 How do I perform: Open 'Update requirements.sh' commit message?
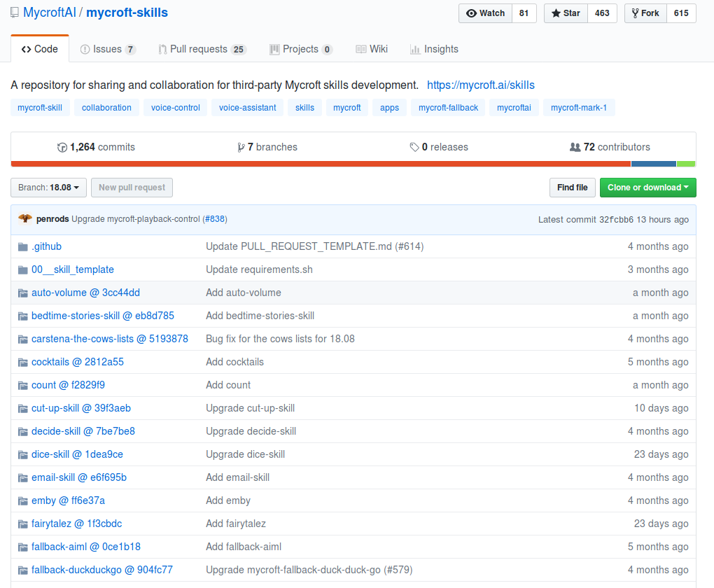tap(259, 270)
